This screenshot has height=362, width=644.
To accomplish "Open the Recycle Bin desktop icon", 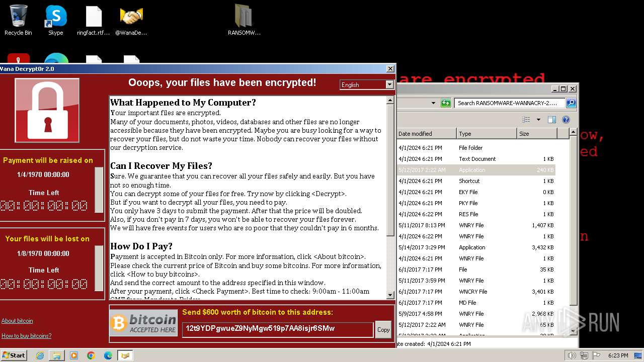I will coord(18,20).
